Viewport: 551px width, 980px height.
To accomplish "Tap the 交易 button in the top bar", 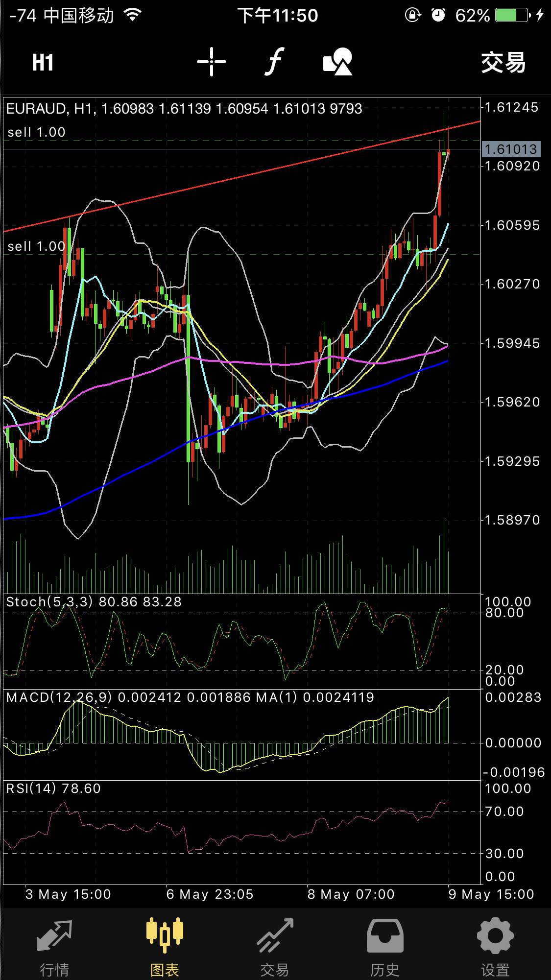I will [x=503, y=63].
